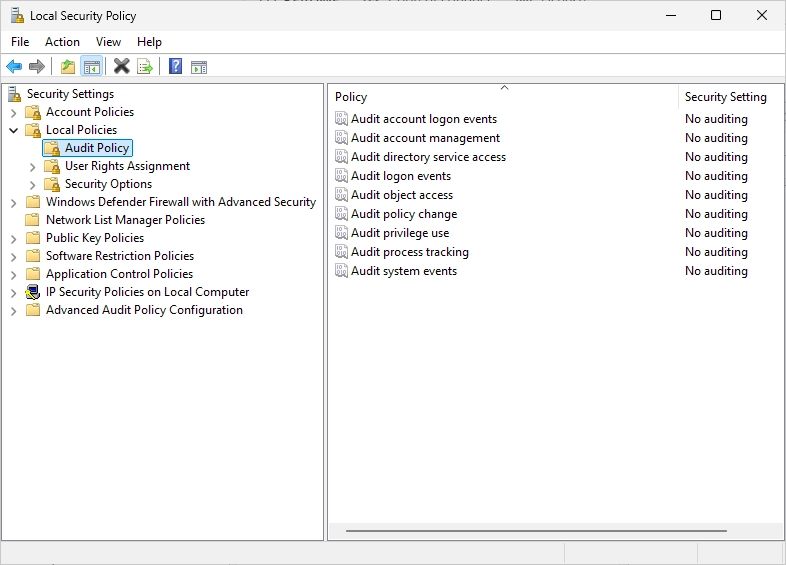Open the Help question mark icon

[x=175, y=66]
